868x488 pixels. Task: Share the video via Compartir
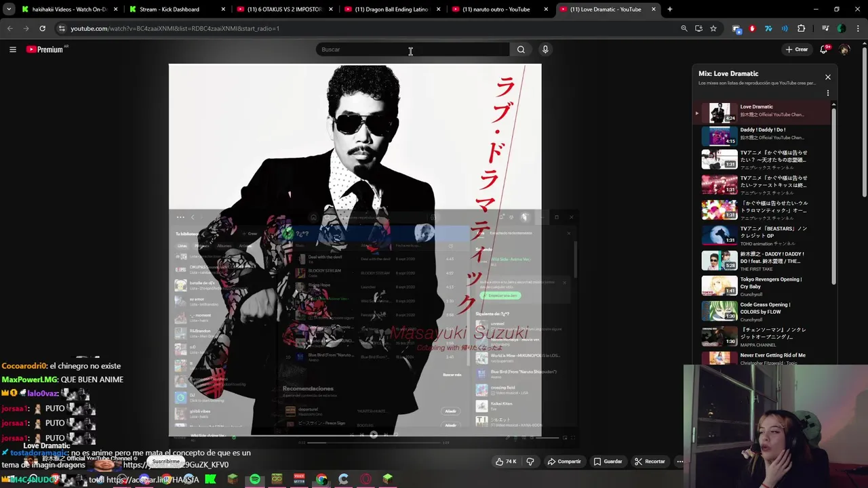point(564,462)
